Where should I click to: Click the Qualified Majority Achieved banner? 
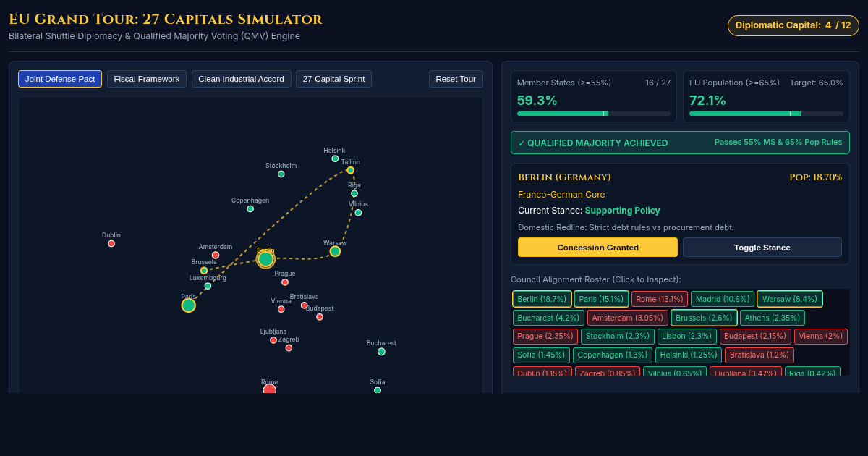coord(680,143)
